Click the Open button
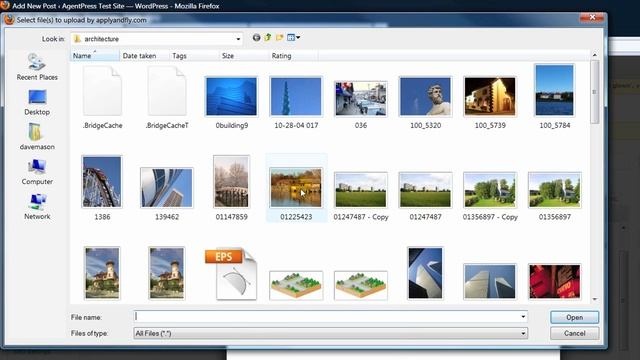Screen dimensions: 640x360 (x=574, y=317)
